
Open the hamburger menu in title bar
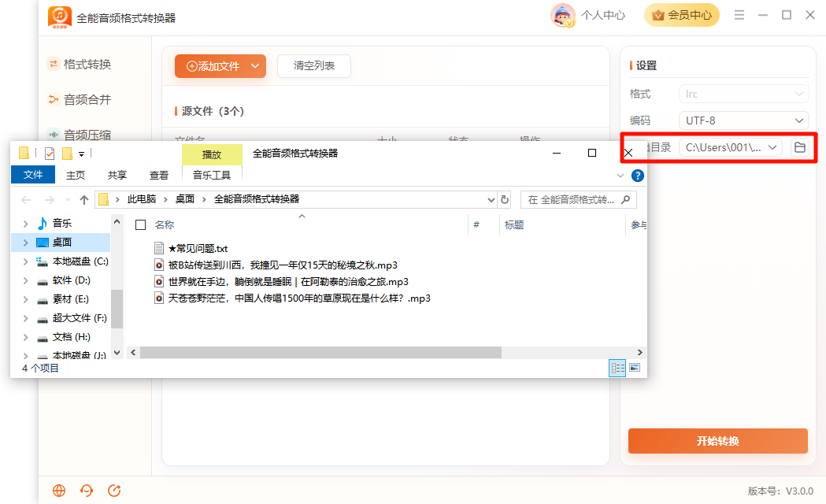[739, 15]
